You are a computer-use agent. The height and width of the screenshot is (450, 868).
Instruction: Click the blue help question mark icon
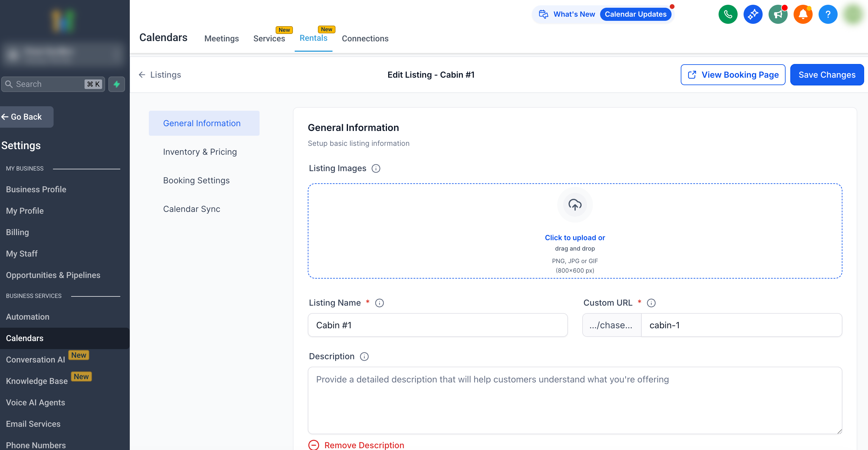(828, 15)
